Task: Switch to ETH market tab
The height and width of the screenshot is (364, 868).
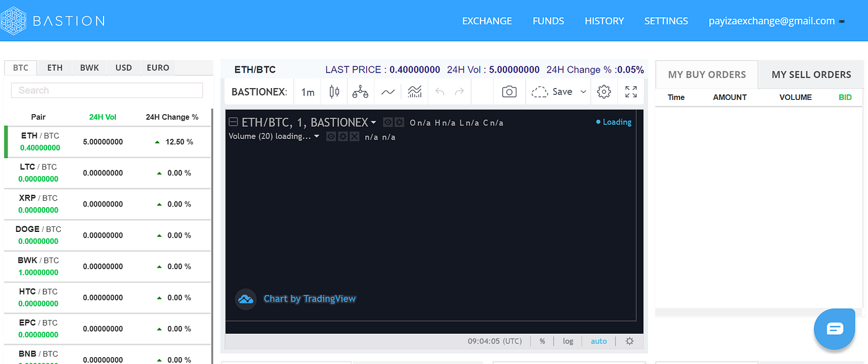Action: [55, 68]
